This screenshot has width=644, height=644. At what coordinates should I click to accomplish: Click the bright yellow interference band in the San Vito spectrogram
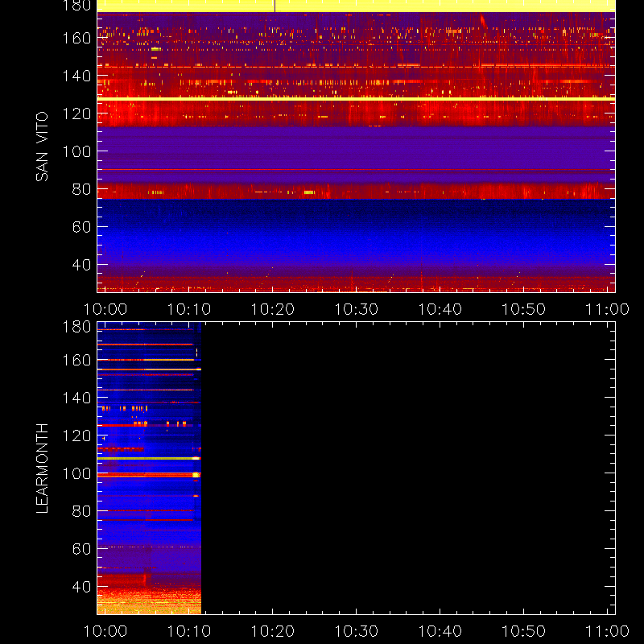[x=356, y=99]
